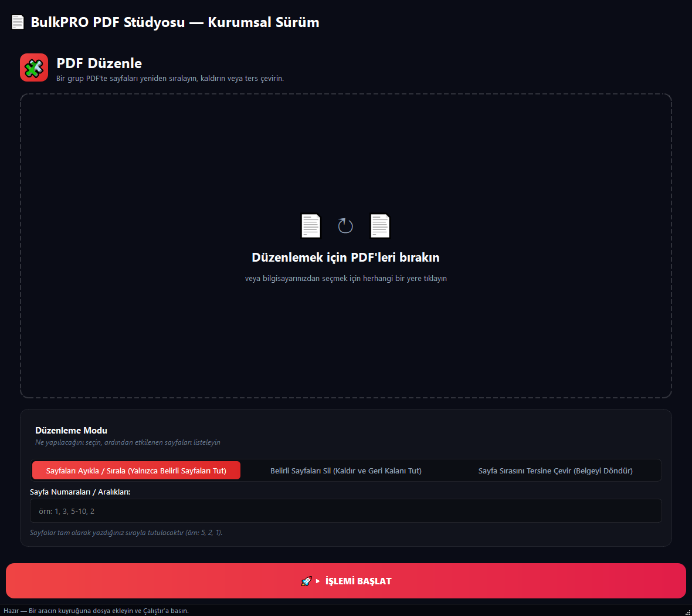
Task: Click the 'Sayfa Numaraları / Aralıkları:' label
Action: pos(80,492)
